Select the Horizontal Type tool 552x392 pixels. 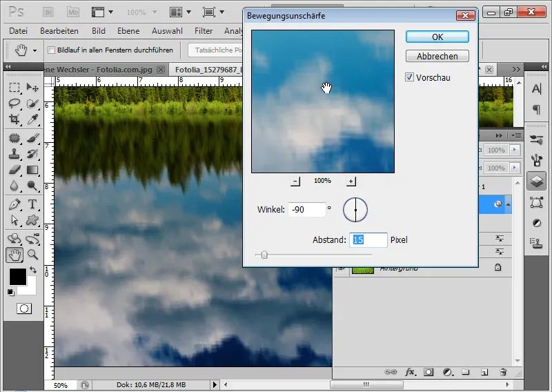pyautogui.click(x=32, y=204)
